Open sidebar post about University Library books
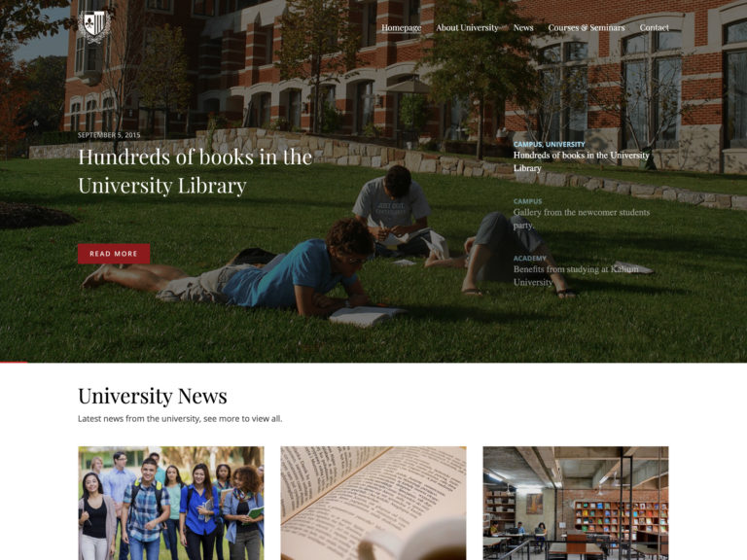The image size is (747, 560). [x=582, y=161]
